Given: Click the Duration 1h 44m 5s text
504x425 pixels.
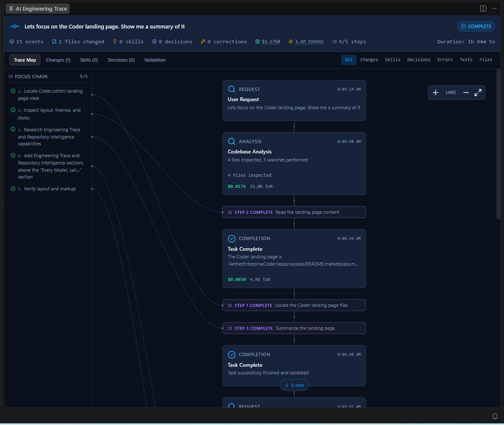Looking at the screenshot, I should 466,42.
